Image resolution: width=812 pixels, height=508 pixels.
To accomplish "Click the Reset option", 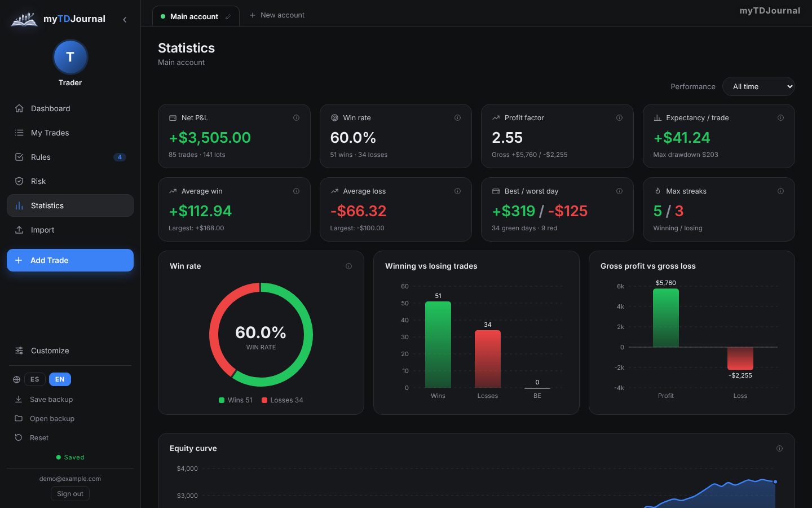I will pyautogui.click(x=70, y=437).
